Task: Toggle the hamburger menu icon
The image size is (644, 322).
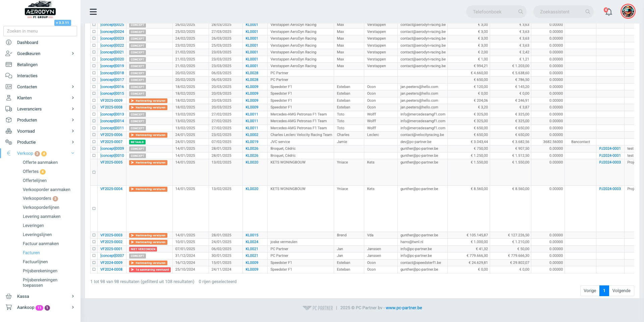Action: pyautogui.click(x=93, y=12)
